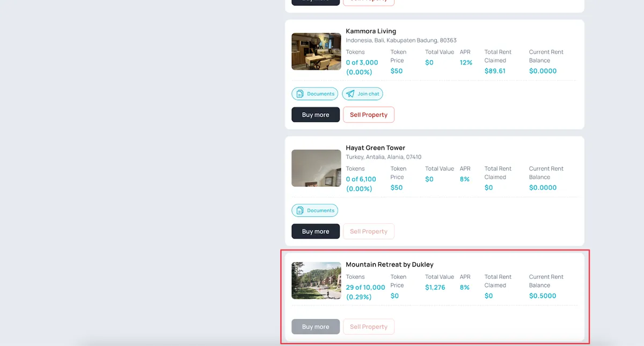Select the Hayat Green Tower title
644x346 pixels.
coord(375,148)
